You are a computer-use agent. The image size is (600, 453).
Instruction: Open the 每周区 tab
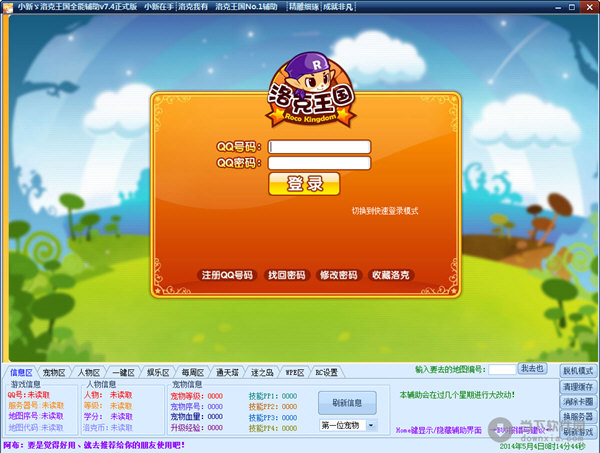[192, 372]
